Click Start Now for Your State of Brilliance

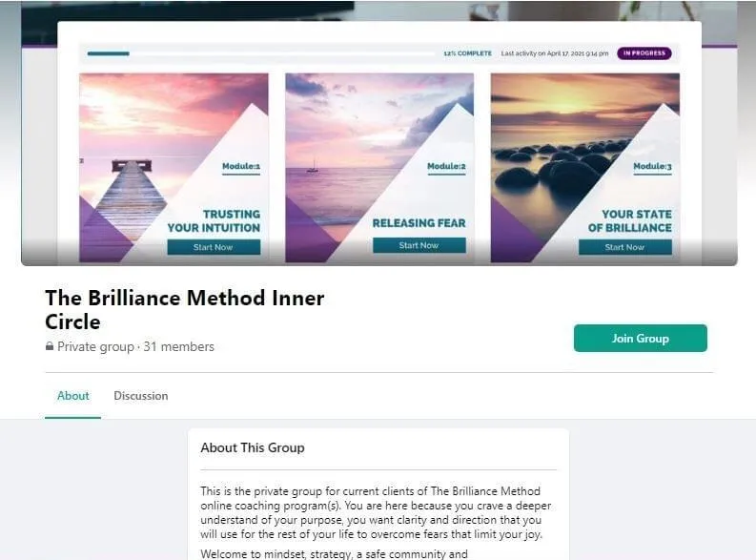(x=624, y=247)
